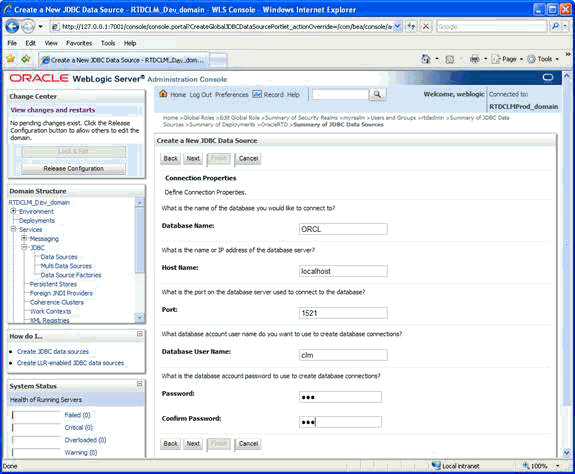The image size is (575, 474).
Task: Click the top Back button
Action: click(x=170, y=158)
